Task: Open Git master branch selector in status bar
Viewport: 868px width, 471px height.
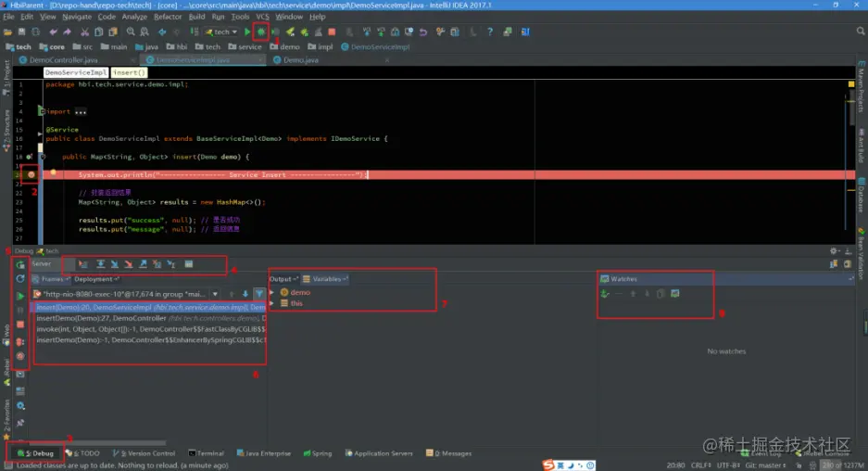Action: [765, 465]
